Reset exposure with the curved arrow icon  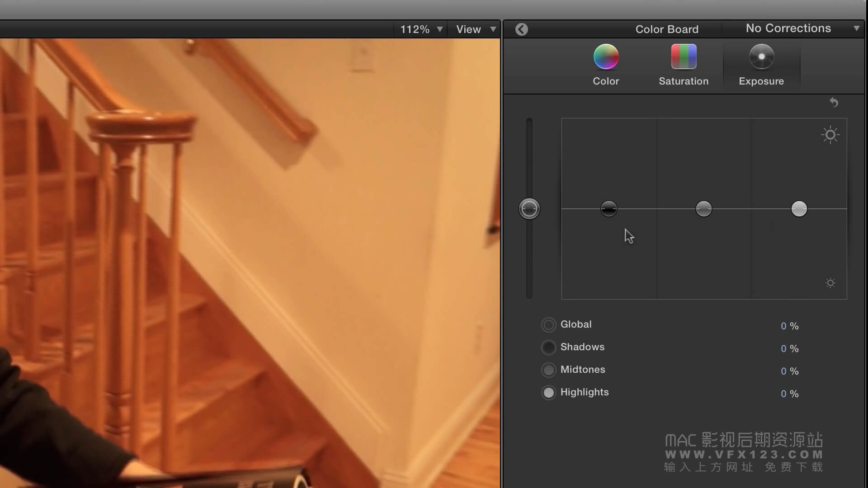pyautogui.click(x=834, y=103)
